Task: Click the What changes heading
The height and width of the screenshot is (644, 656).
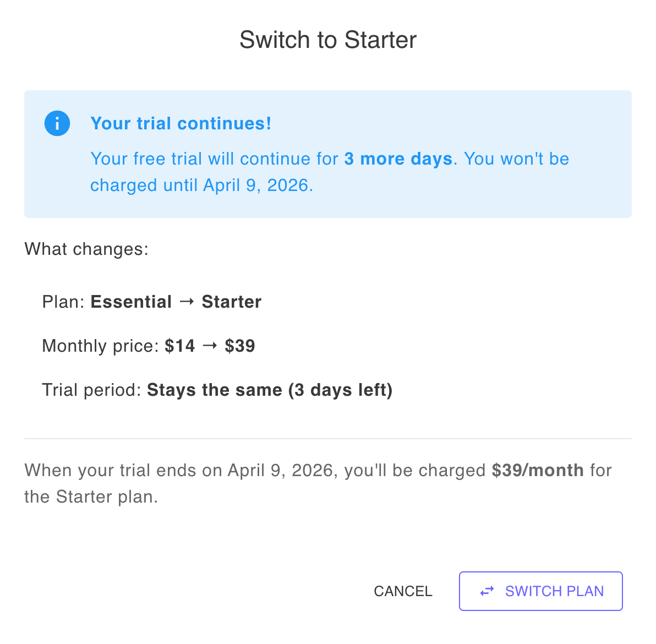Action: [86, 249]
